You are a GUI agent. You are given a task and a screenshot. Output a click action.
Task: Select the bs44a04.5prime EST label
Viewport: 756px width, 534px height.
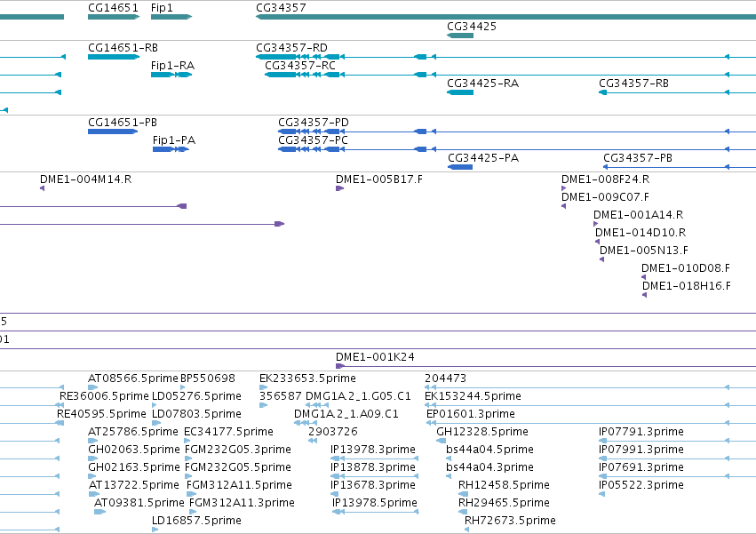tap(489, 450)
